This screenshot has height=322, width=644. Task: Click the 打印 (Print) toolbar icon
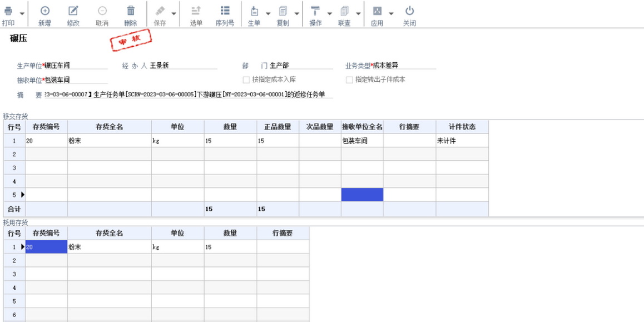point(8,11)
